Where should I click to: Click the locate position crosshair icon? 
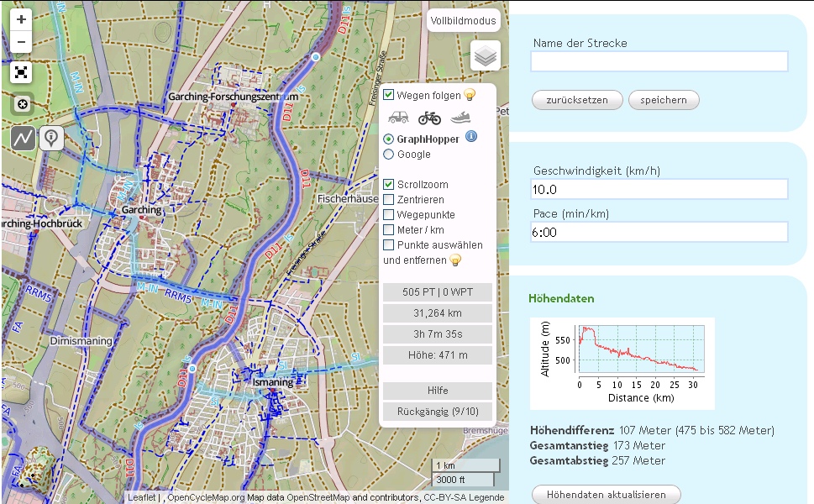(x=22, y=104)
